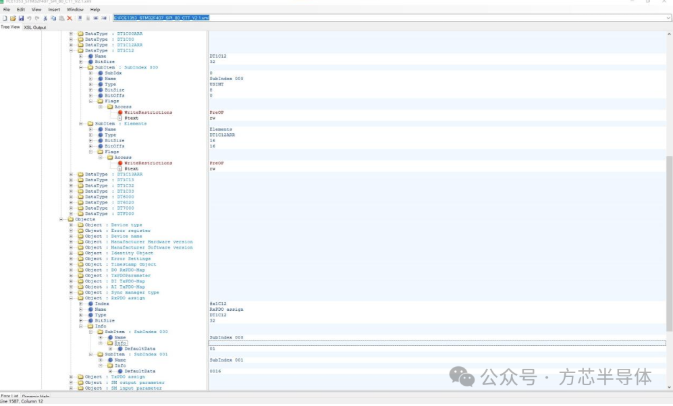This screenshot has height=406, width=673.
Task: Click the value 0016 in the right pane
Action: pos(215,371)
